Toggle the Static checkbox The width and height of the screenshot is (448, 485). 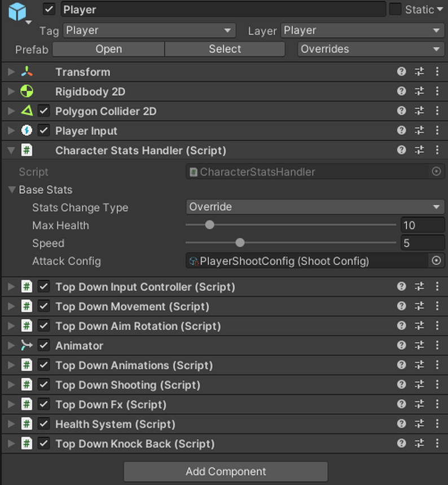point(395,9)
